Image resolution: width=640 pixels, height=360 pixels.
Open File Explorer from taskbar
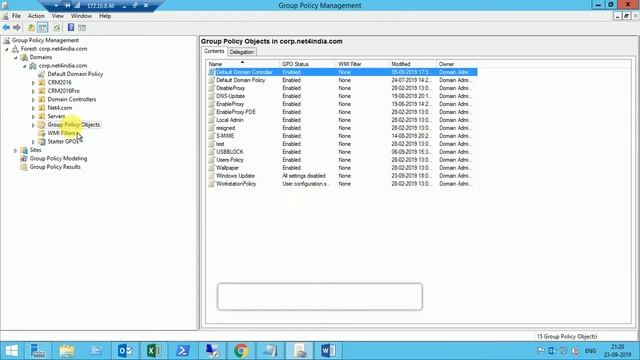tap(67, 351)
